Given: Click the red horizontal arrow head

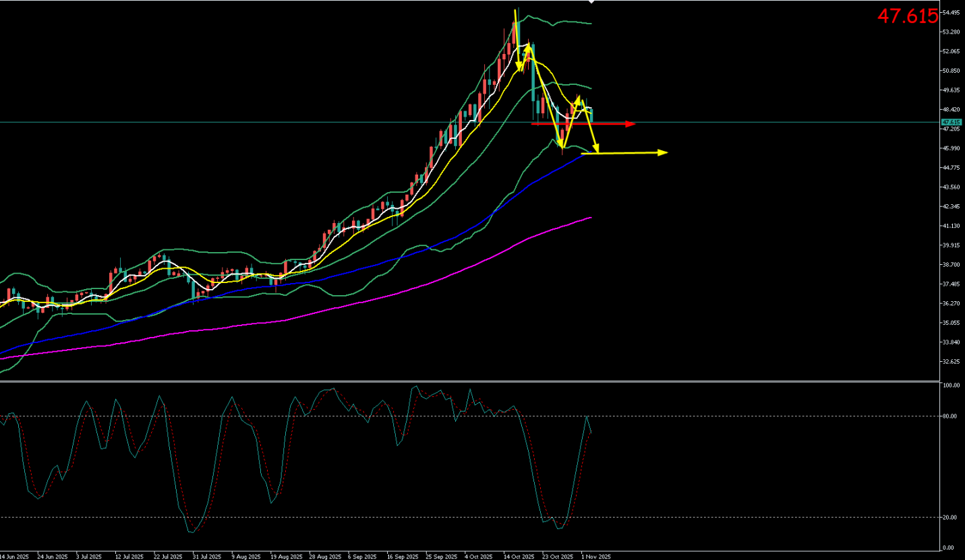Looking at the screenshot, I should click(x=631, y=124).
